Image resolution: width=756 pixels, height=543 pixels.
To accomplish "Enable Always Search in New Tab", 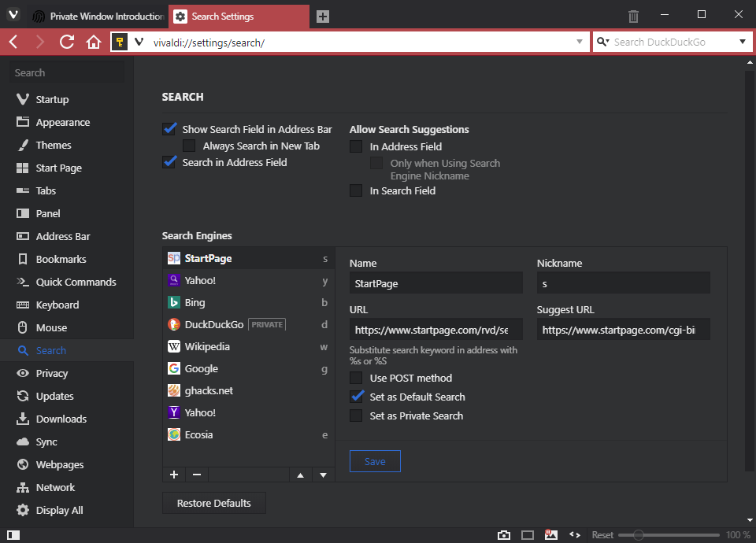I will point(189,146).
